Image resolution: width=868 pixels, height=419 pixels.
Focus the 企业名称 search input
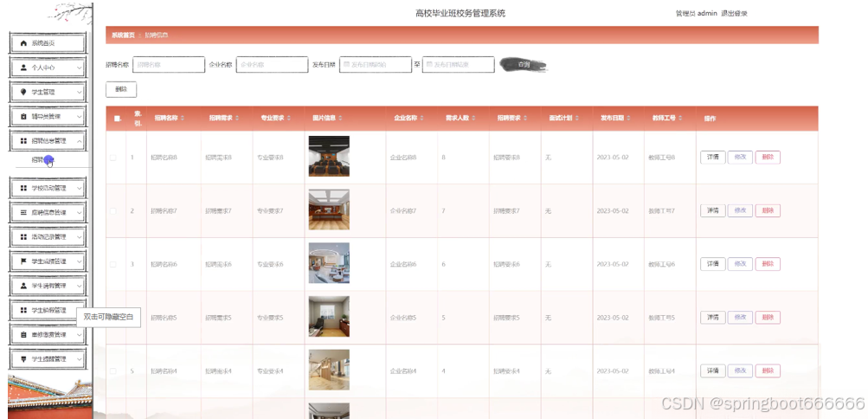(x=272, y=65)
